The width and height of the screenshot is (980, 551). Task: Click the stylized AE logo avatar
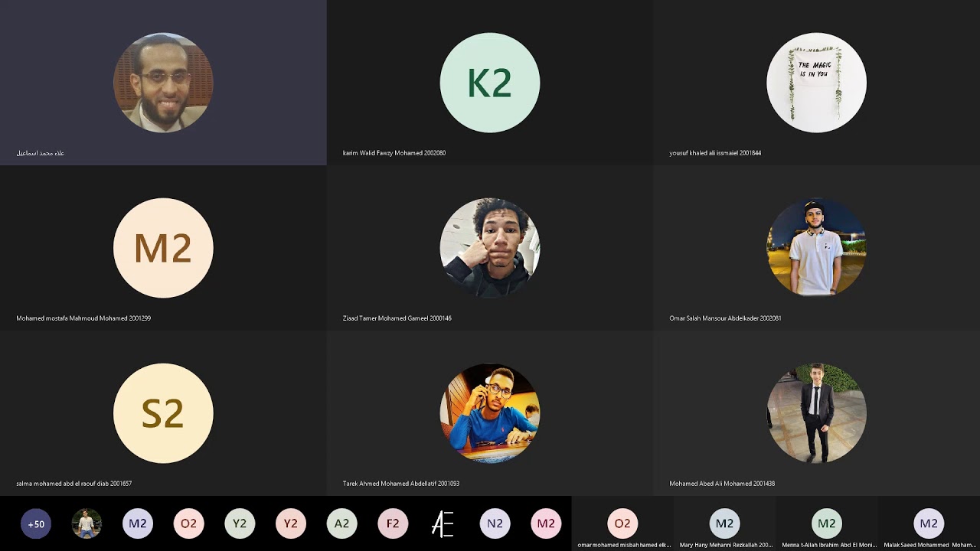tap(443, 524)
